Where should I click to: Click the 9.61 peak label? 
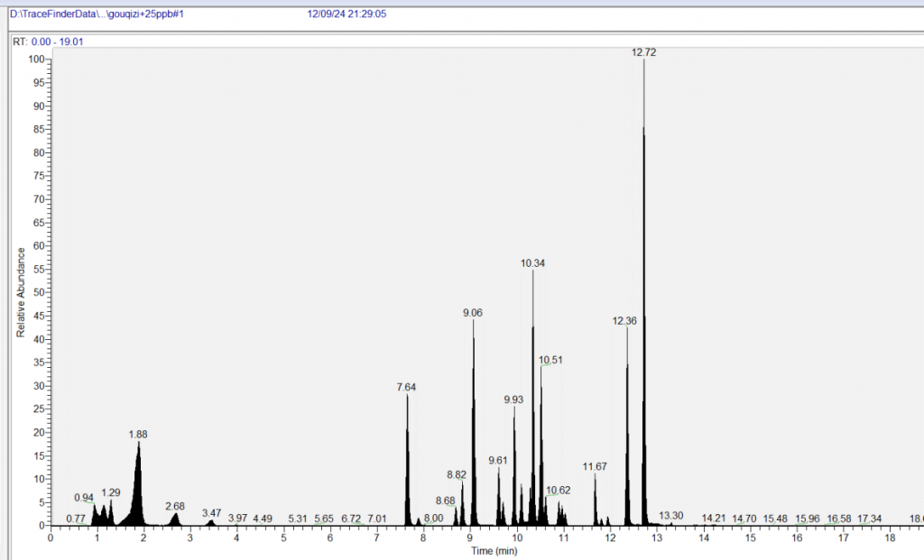click(498, 461)
